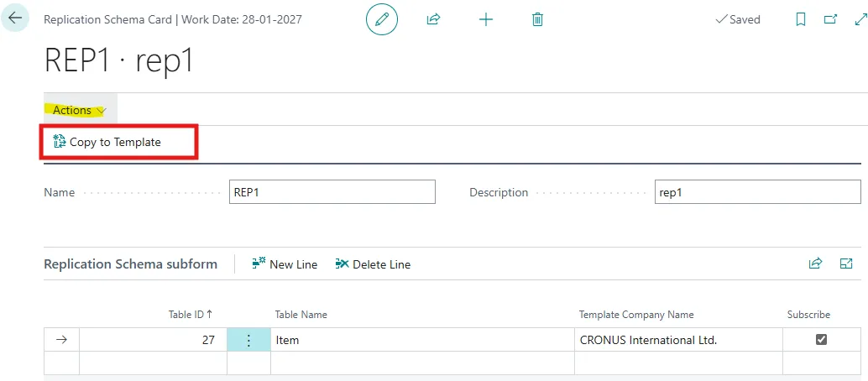Toggle the Subscribe checkbox for Item row
The image size is (868, 381).
822,340
